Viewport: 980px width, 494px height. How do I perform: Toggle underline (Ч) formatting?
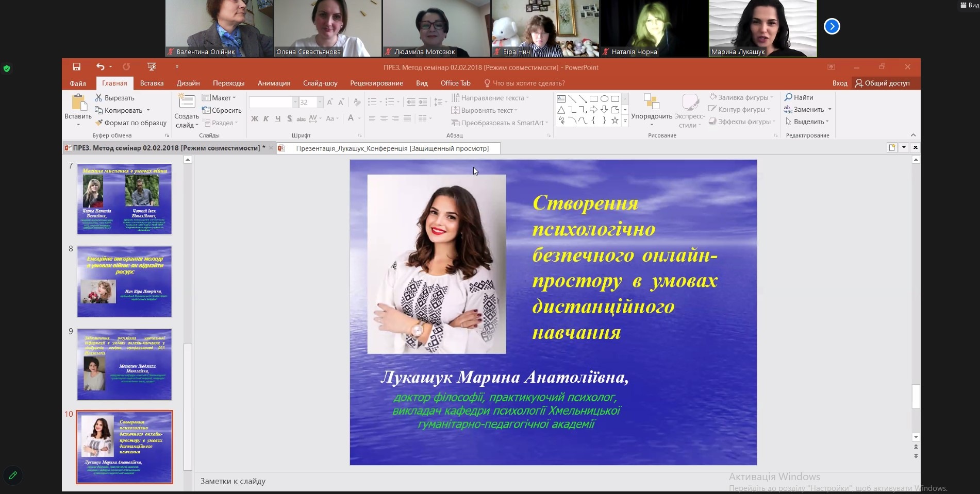point(278,119)
